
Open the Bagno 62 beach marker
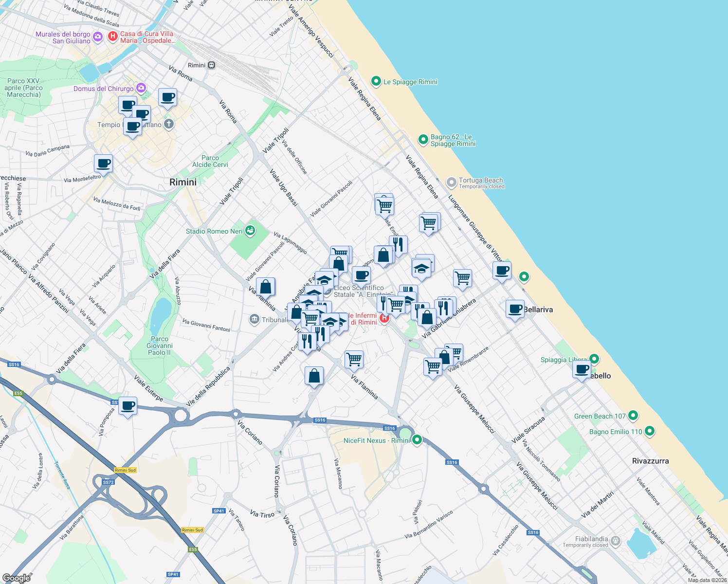pos(424,140)
